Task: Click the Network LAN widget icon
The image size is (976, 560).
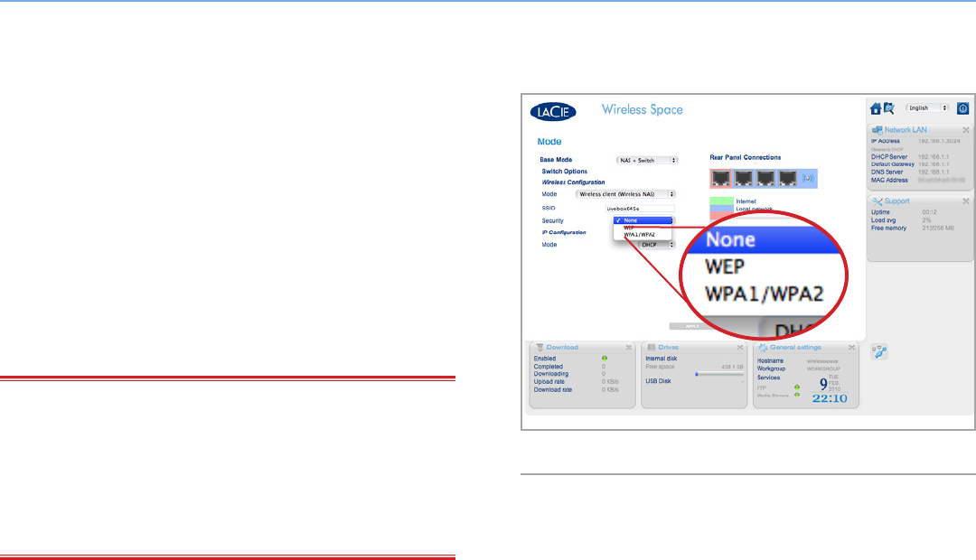Action: coord(877,130)
